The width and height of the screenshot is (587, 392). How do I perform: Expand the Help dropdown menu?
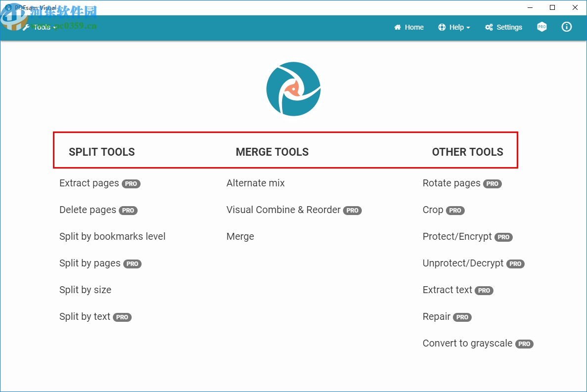tap(454, 27)
